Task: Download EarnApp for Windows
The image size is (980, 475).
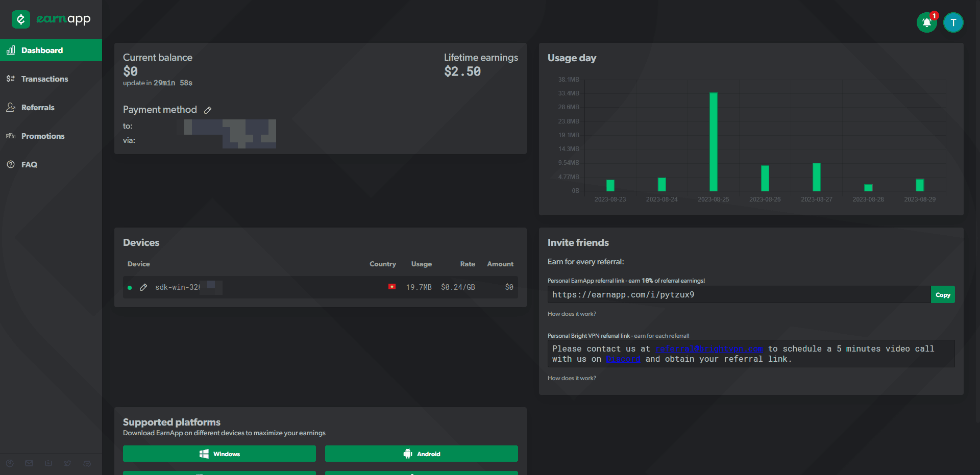Action: 219,454
